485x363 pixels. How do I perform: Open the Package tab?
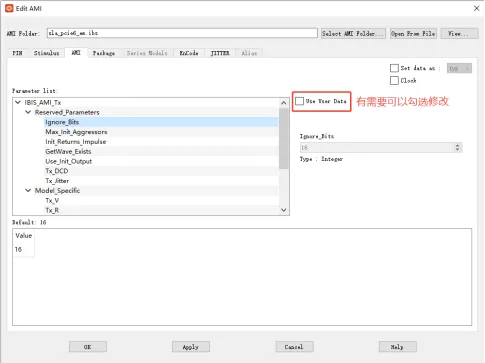[104, 53]
